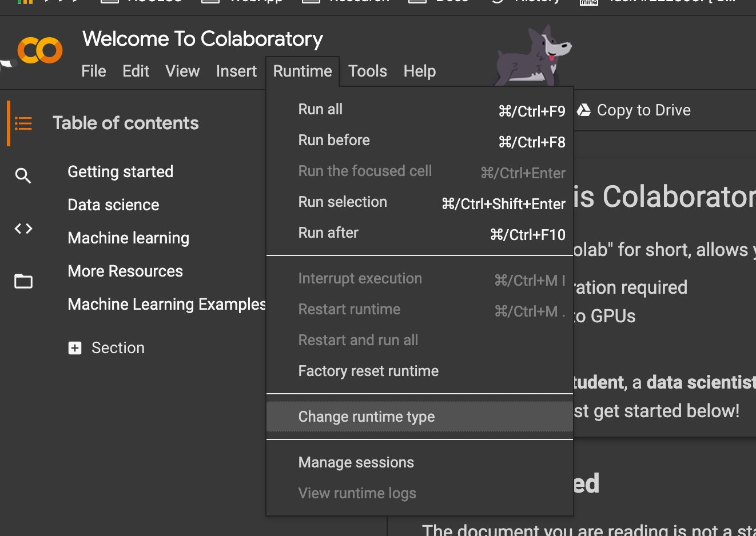
Task: Click the Welcome To Colaboratory title
Action: click(x=202, y=39)
